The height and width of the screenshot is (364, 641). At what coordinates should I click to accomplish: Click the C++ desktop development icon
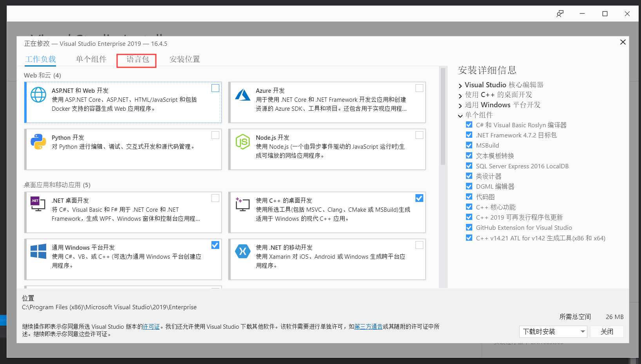tap(243, 204)
